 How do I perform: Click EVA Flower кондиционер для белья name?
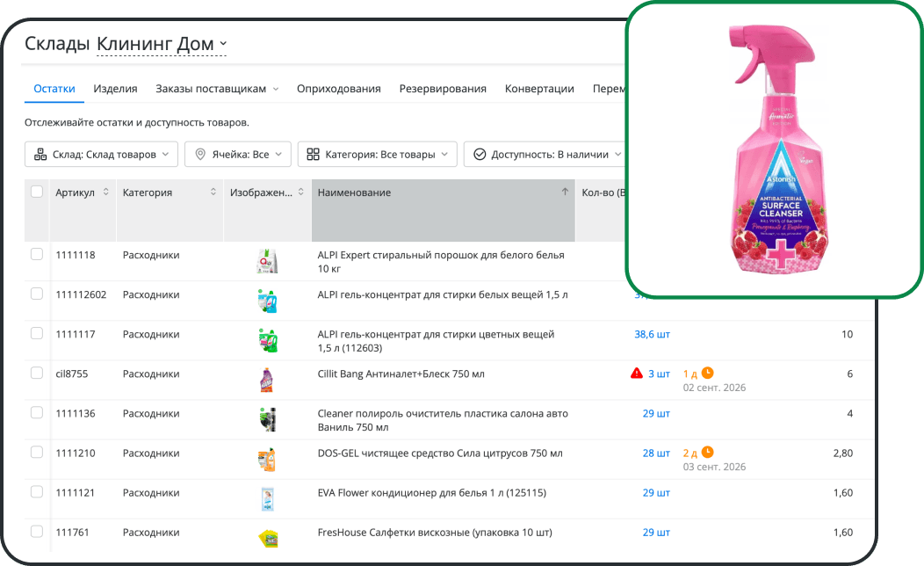(432, 492)
